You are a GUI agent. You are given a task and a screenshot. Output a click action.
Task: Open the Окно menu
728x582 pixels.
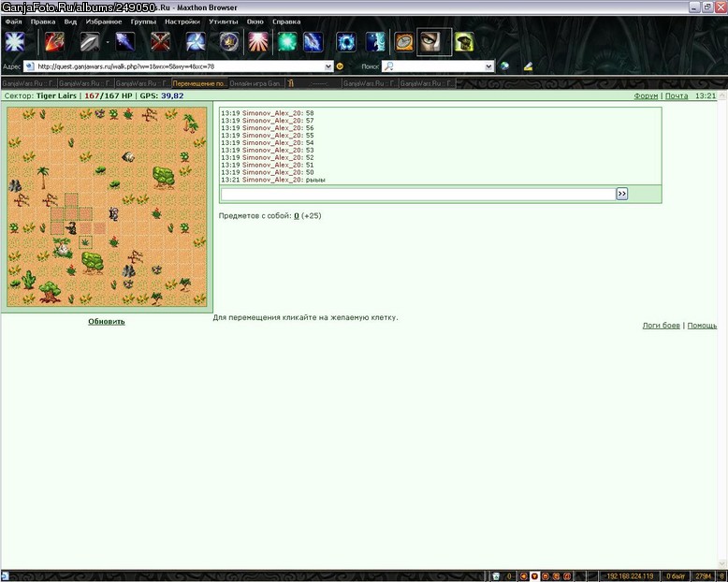tap(255, 22)
